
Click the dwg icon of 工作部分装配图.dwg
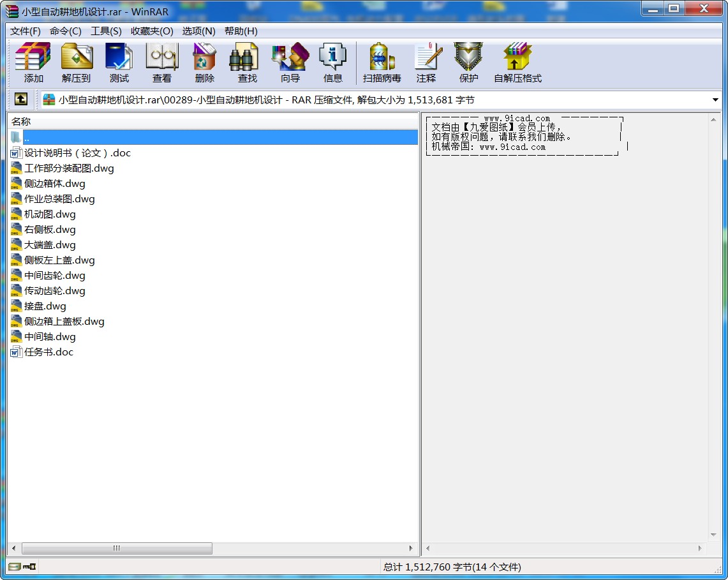click(x=16, y=168)
